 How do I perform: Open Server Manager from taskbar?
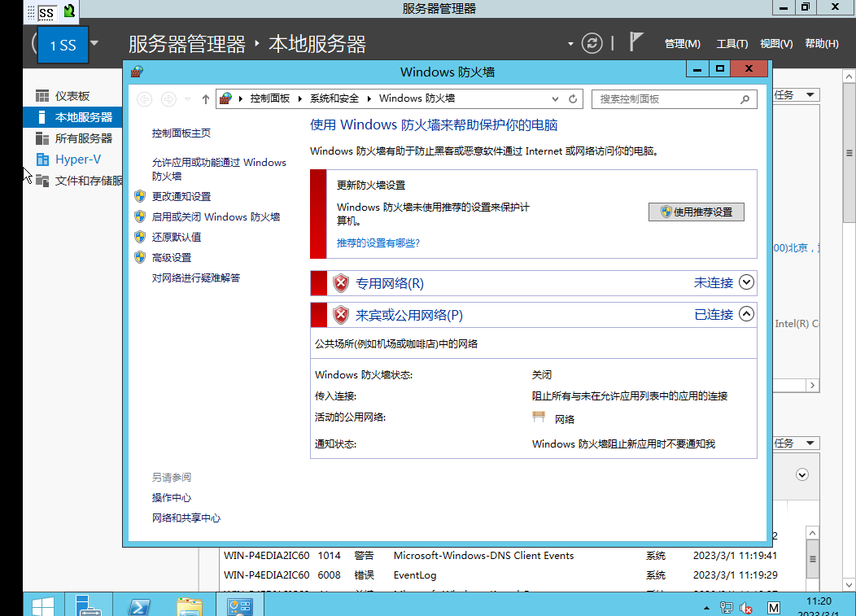[x=89, y=605]
